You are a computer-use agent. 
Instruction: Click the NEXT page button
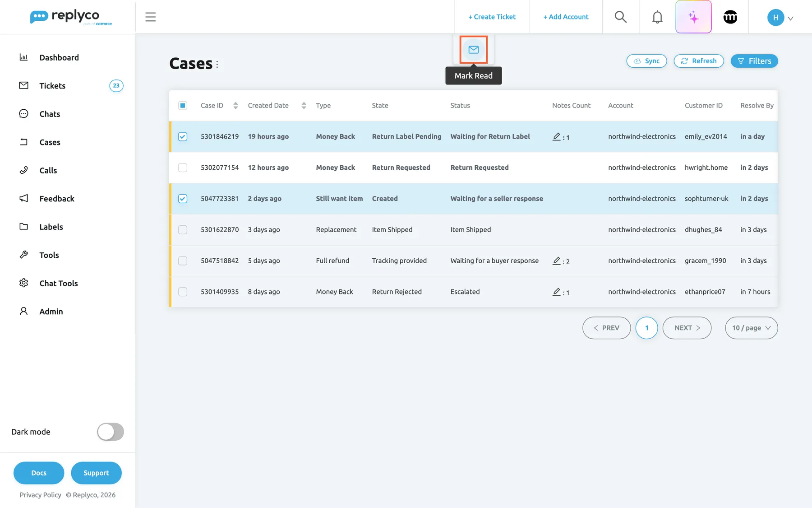687,328
